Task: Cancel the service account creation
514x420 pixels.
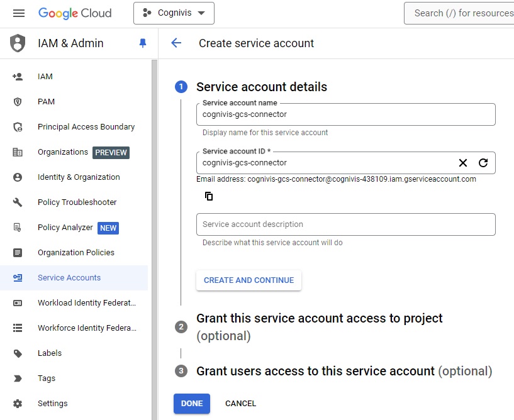Action: coord(240,404)
